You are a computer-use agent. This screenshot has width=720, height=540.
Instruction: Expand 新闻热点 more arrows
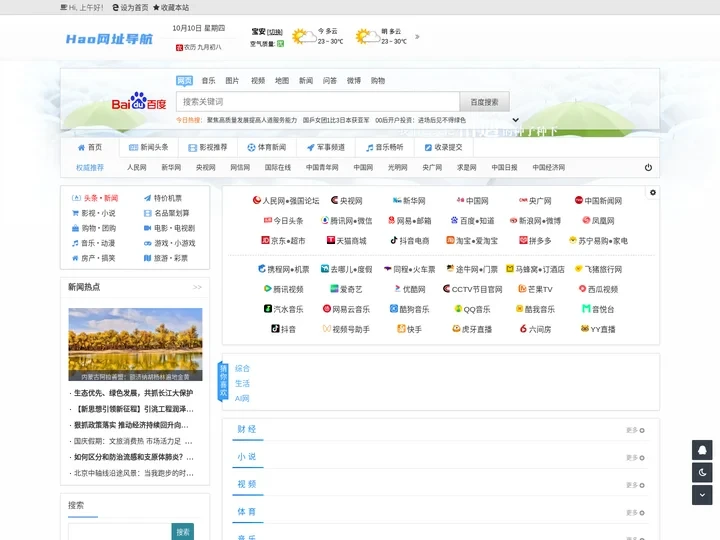197,287
